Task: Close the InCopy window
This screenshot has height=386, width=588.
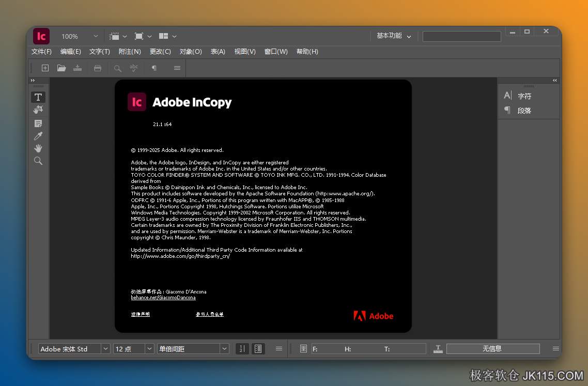Action: point(546,31)
